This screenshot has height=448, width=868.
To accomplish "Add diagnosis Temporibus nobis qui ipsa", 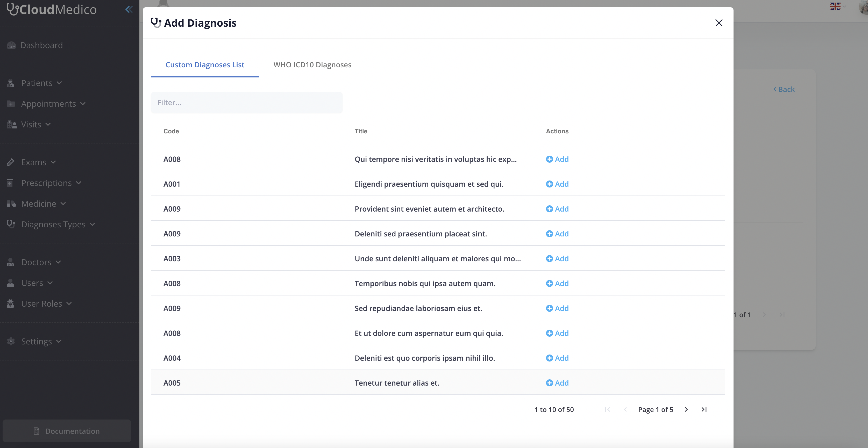I will 557,284.
